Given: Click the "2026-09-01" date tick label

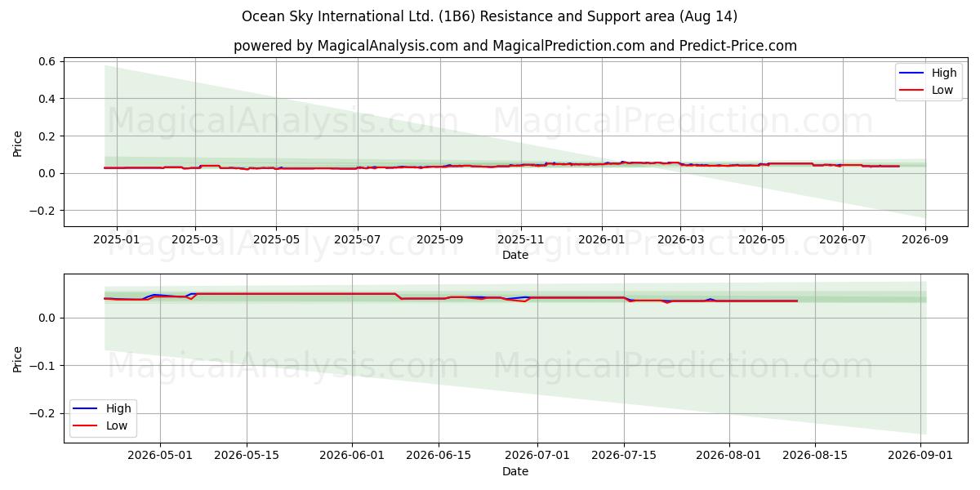Looking at the screenshot, I should 921,456.
